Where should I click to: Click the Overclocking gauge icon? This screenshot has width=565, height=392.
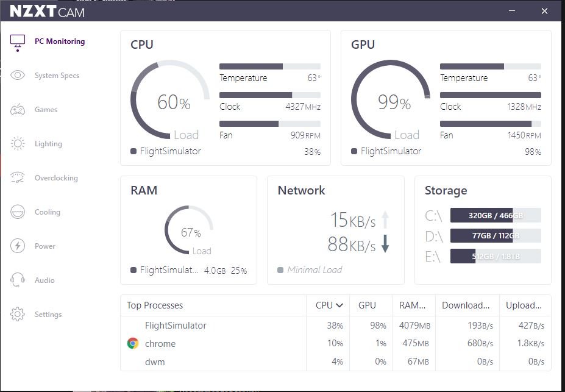[18, 178]
